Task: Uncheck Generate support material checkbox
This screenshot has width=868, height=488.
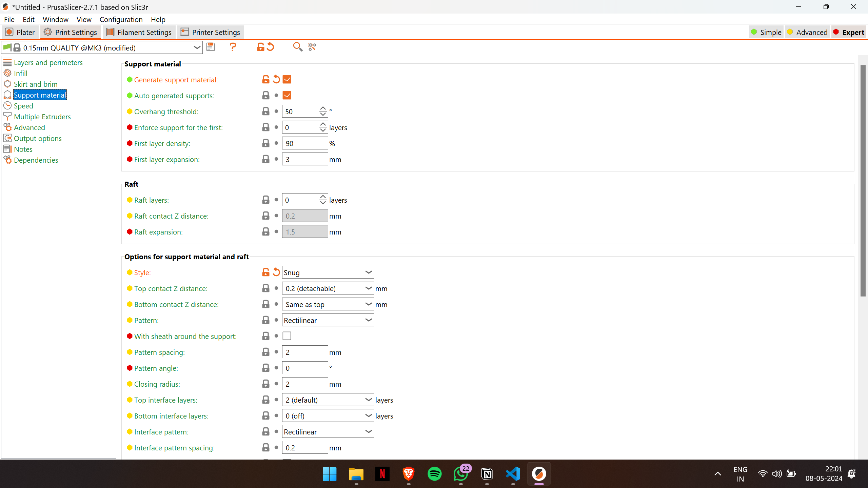Action: 287,79
